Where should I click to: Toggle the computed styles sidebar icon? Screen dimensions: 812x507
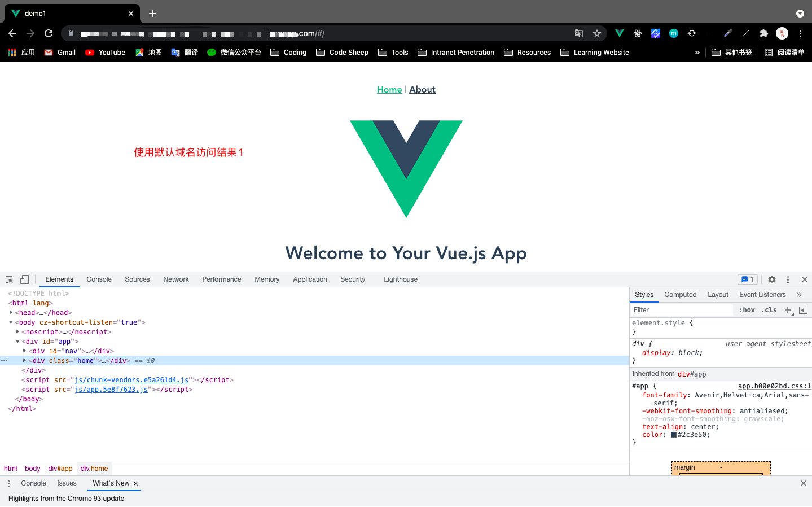click(804, 310)
